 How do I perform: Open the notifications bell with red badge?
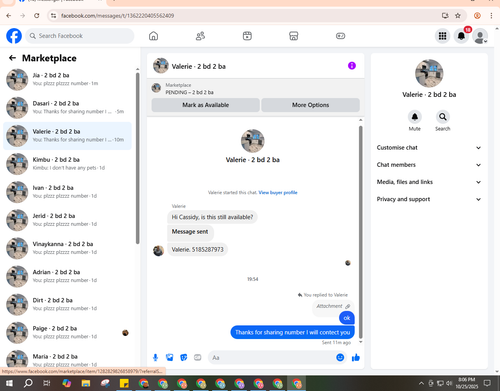pyautogui.click(x=461, y=36)
